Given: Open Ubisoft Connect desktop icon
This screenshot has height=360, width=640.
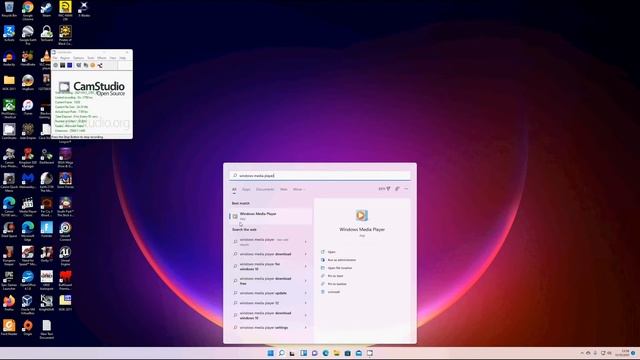Looking at the screenshot, I should click(x=65, y=231).
